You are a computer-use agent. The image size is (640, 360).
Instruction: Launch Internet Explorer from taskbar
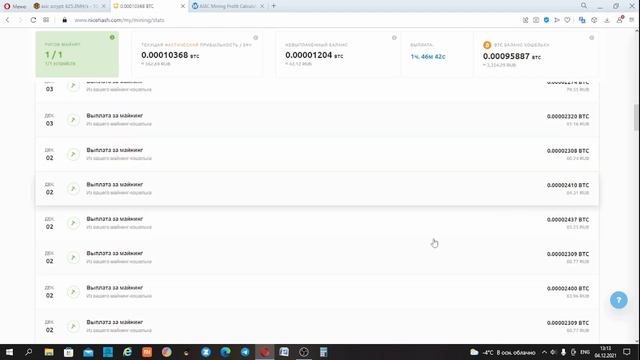coord(127,352)
